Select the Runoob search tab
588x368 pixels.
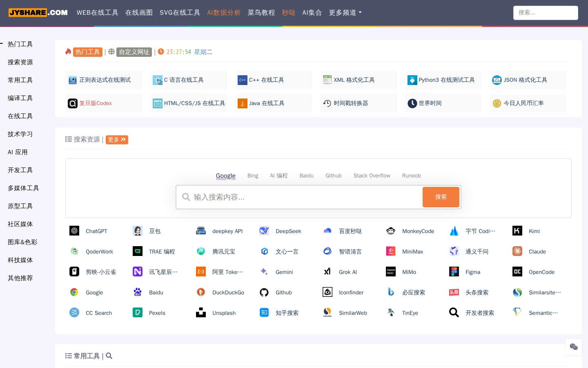point(411,175)
